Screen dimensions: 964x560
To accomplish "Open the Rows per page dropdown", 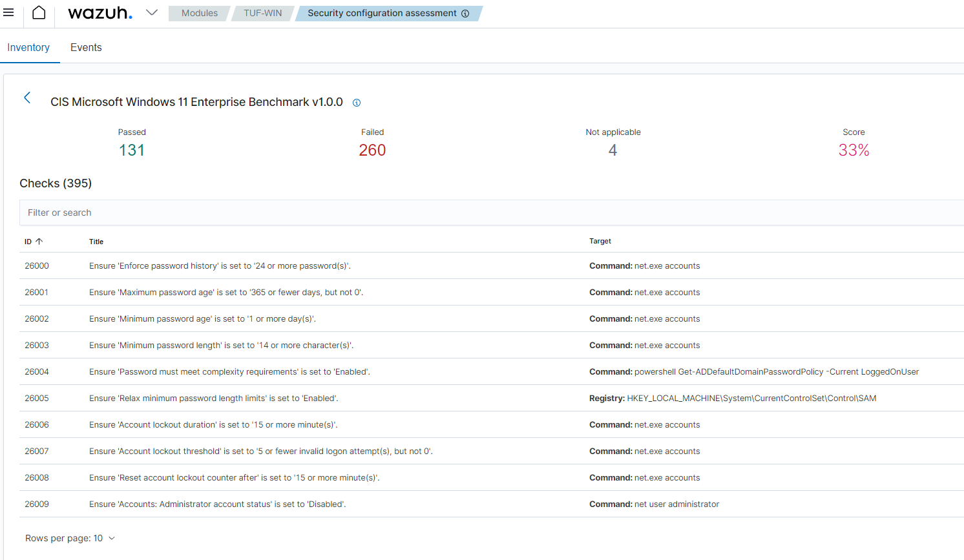I will pyautogui.click(x=70, y=538).
